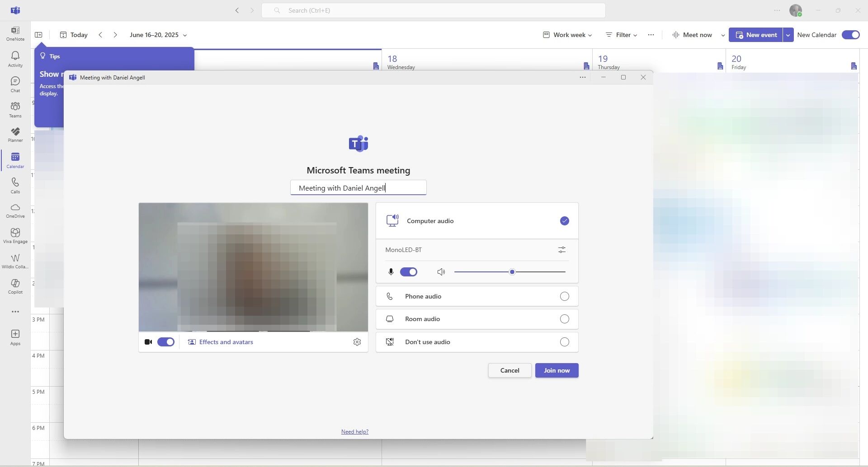Open device settings gear under video preview
Viewport: 868px width, 467px height.
pos(357,342)
